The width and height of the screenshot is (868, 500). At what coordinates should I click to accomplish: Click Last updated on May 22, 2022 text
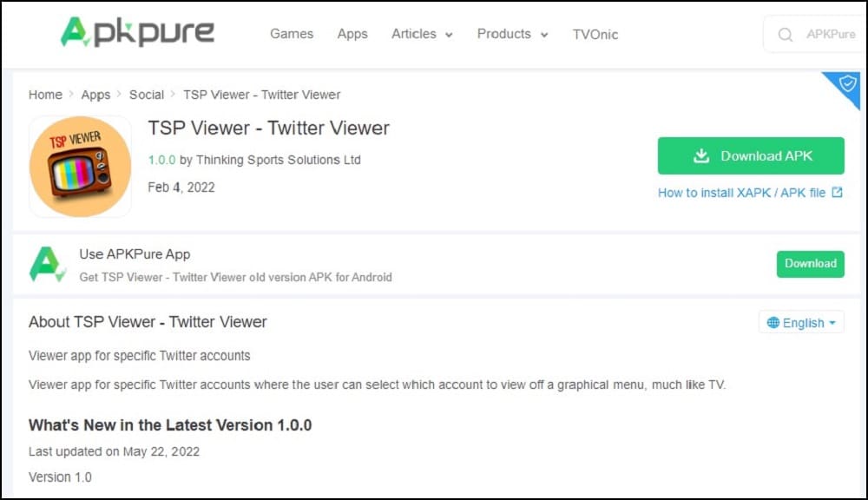(114, 451)
